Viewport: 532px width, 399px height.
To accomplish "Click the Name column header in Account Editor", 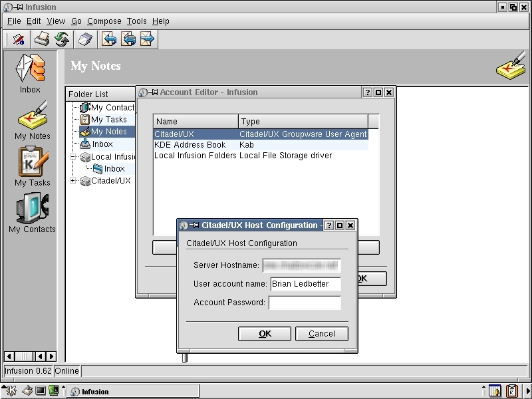I will 196,122.
